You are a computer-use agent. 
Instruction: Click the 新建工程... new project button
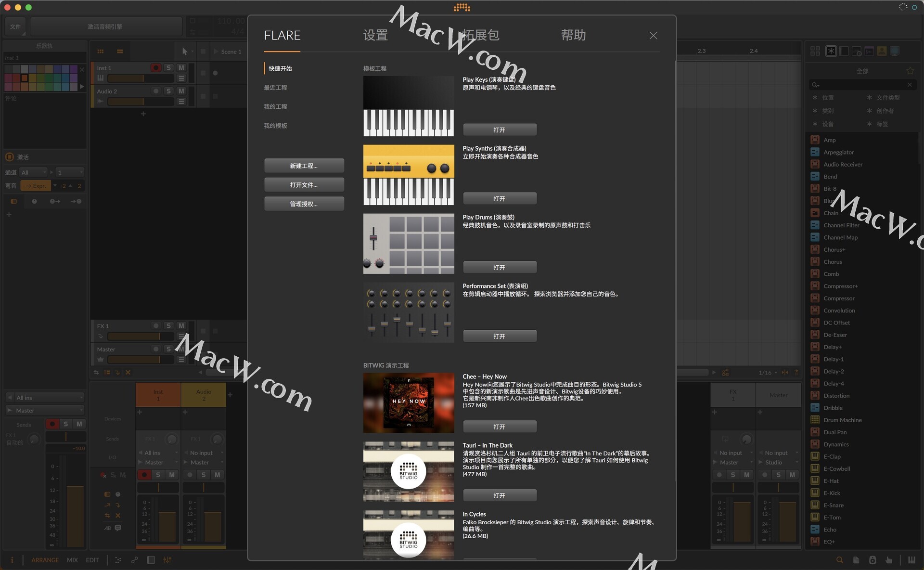[x=304, y=166]
